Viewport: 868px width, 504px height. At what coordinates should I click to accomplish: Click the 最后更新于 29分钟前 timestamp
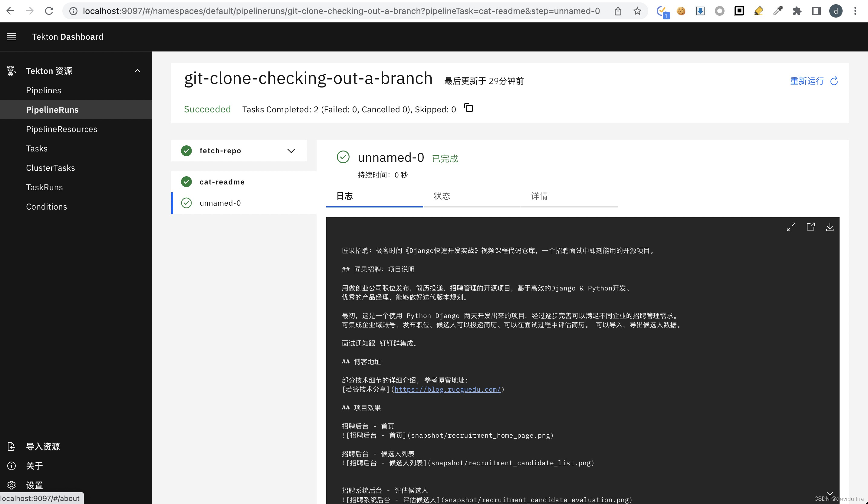(x=484, y=81)
